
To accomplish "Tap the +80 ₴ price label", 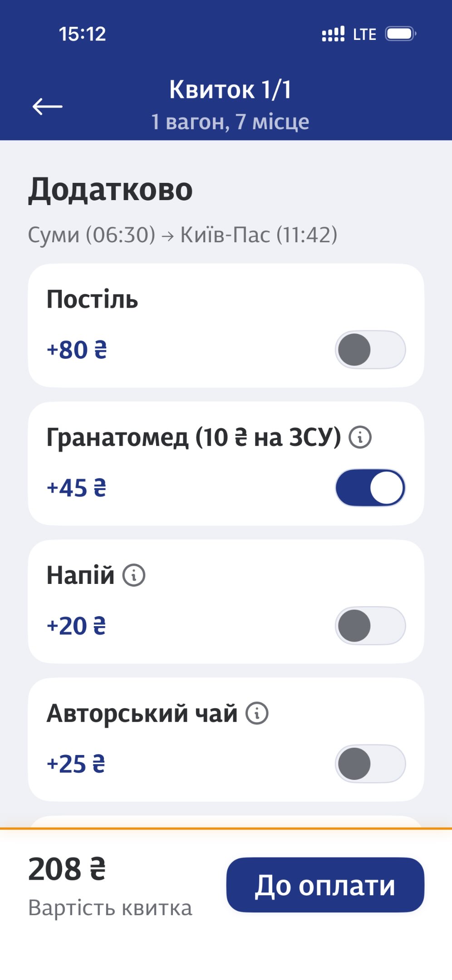I will pos(77,350).
